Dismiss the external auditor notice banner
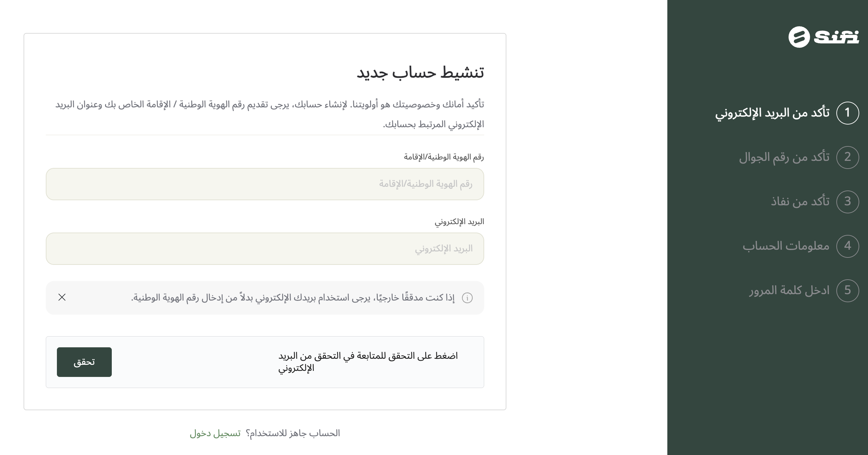 point(62,297)
